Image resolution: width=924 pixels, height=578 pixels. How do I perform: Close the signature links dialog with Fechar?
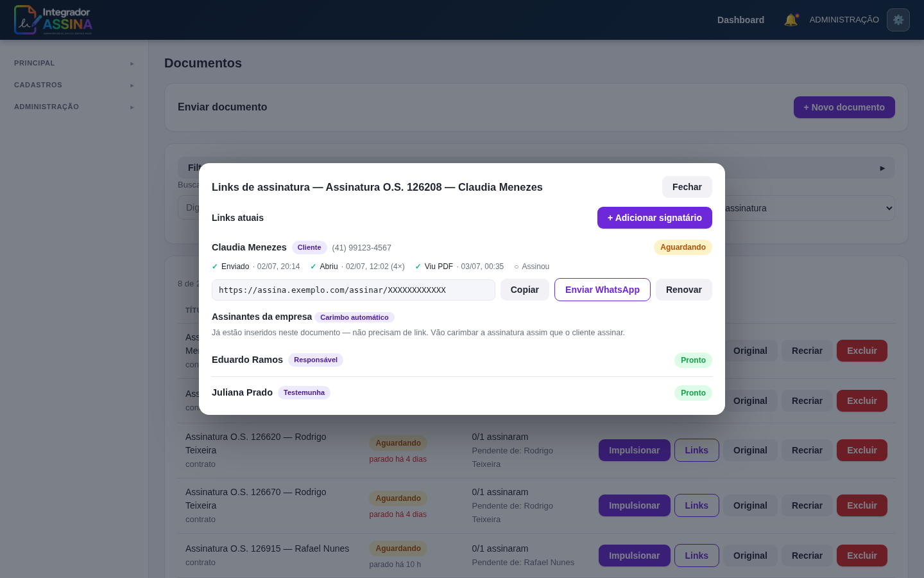pyautogui.click(x=687, y=187)
